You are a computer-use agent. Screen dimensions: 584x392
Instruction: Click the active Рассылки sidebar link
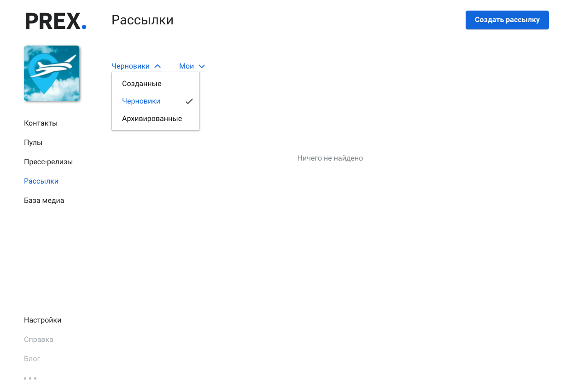[41, 181]
